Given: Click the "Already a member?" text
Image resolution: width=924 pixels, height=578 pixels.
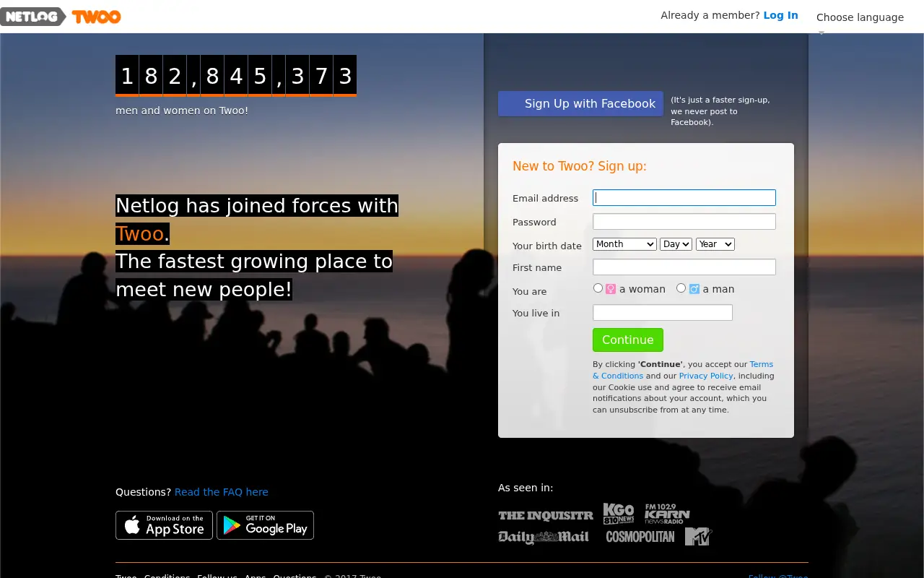Looking at the screenshot, I should 710,15.
